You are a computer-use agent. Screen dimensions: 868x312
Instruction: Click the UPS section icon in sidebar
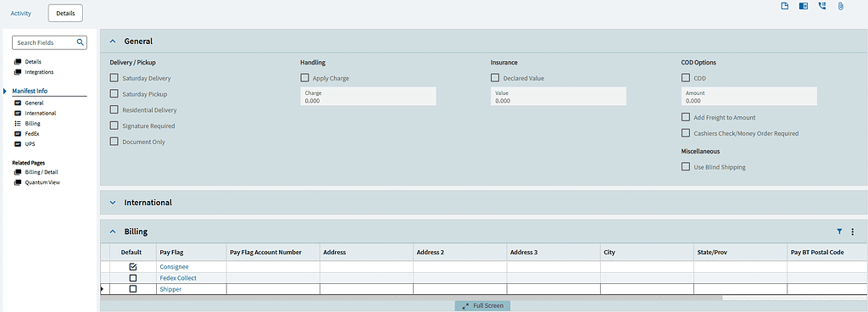18,144
